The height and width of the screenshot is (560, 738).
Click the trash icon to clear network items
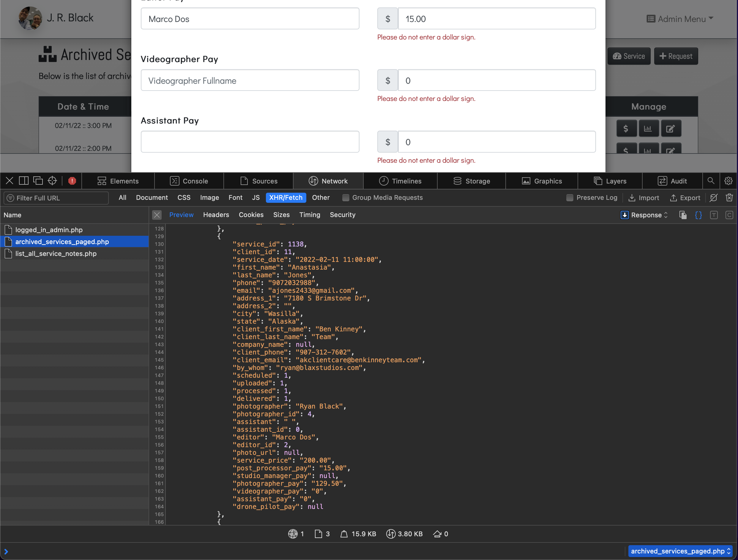pos(729,197)
